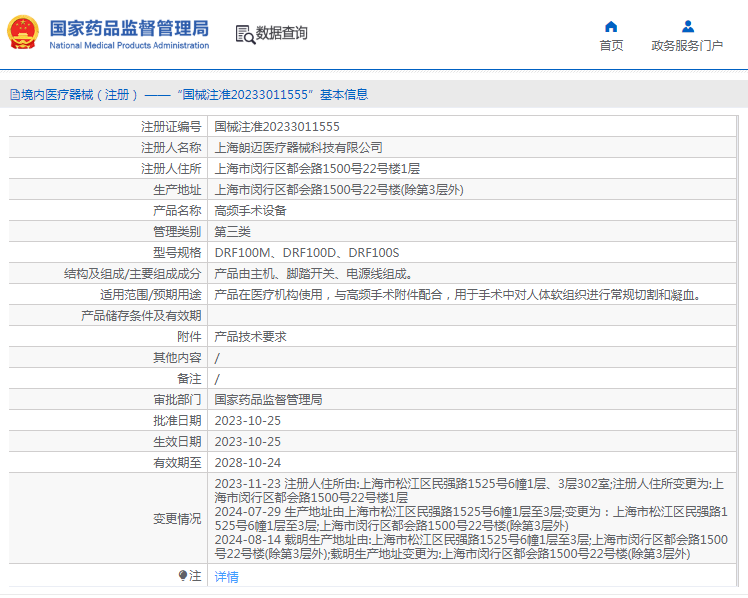The height and width of the screenshot is (598, 748).
Task: Click the 首页 text label
Action: coord(611,45)
